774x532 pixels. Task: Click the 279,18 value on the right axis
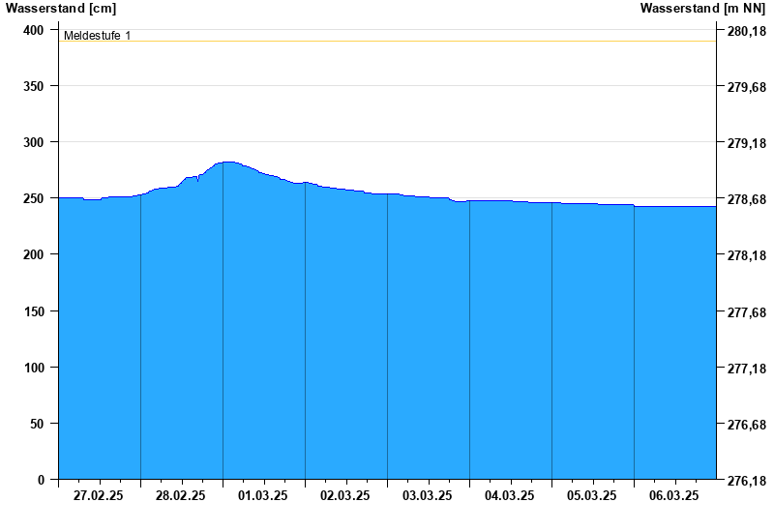point(747,143)
